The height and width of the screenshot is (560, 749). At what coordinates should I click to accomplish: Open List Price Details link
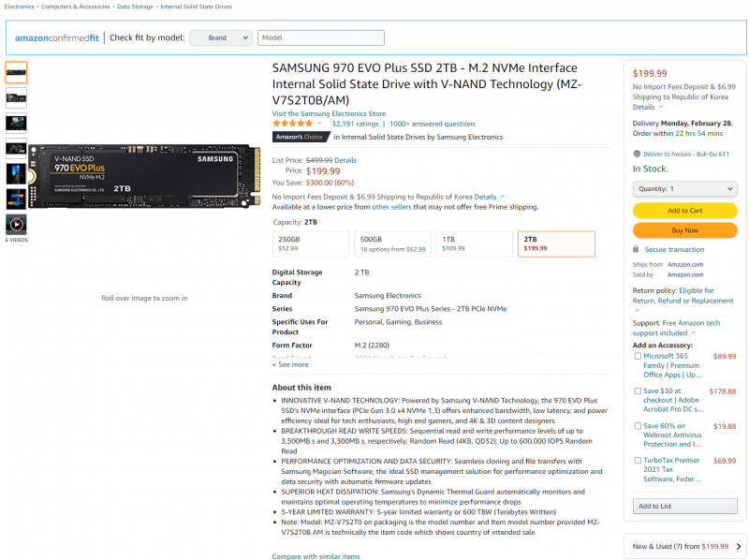345,160
